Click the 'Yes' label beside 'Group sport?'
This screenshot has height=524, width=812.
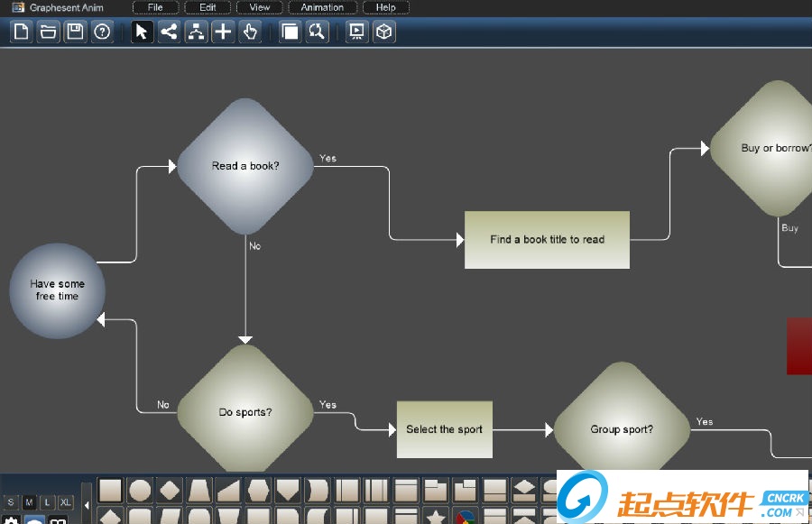pyautogui.click(x=705, y=421)
